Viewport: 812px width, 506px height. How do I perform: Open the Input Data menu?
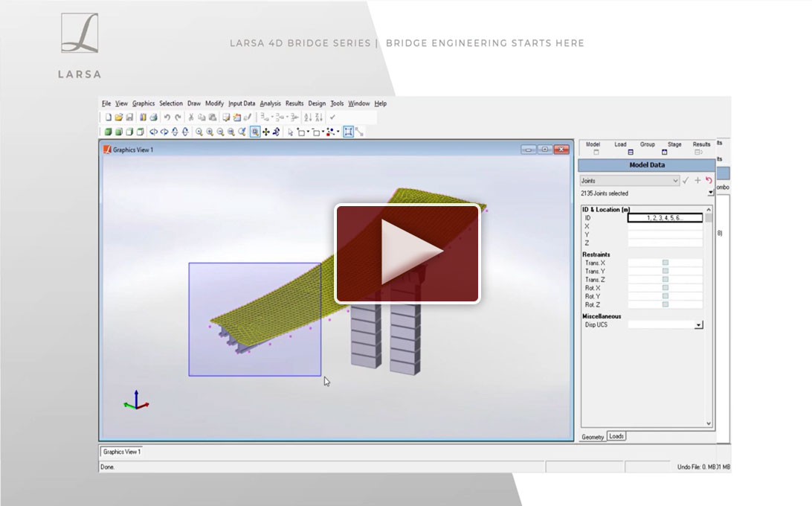(x=242, y=103)
